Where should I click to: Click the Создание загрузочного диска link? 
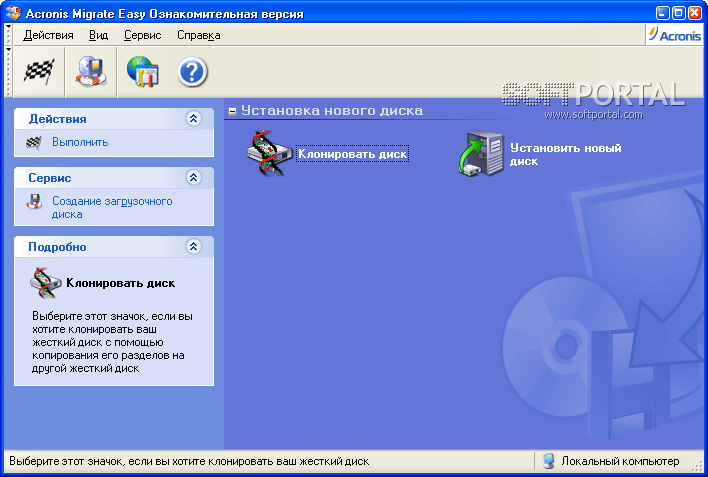[112, 207]
